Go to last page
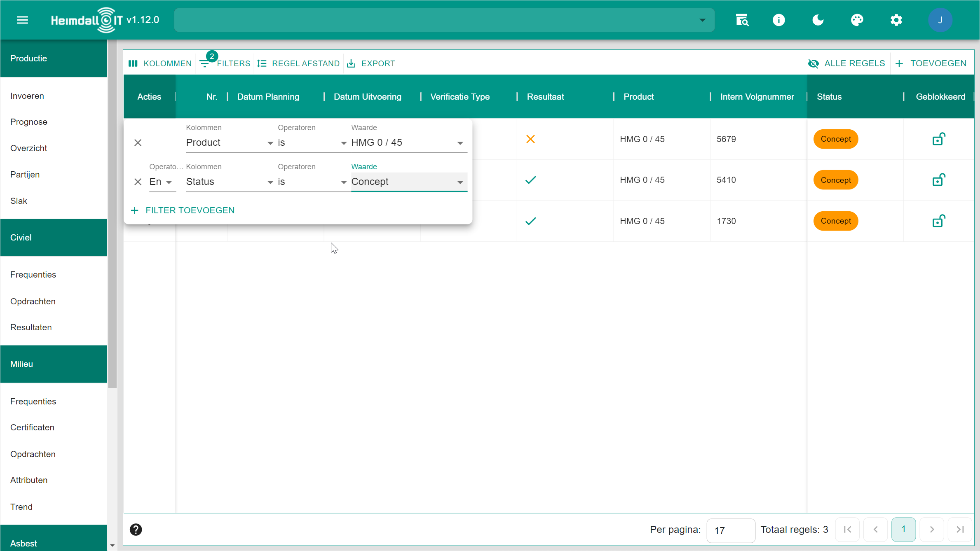 click(x=960, y=530)
